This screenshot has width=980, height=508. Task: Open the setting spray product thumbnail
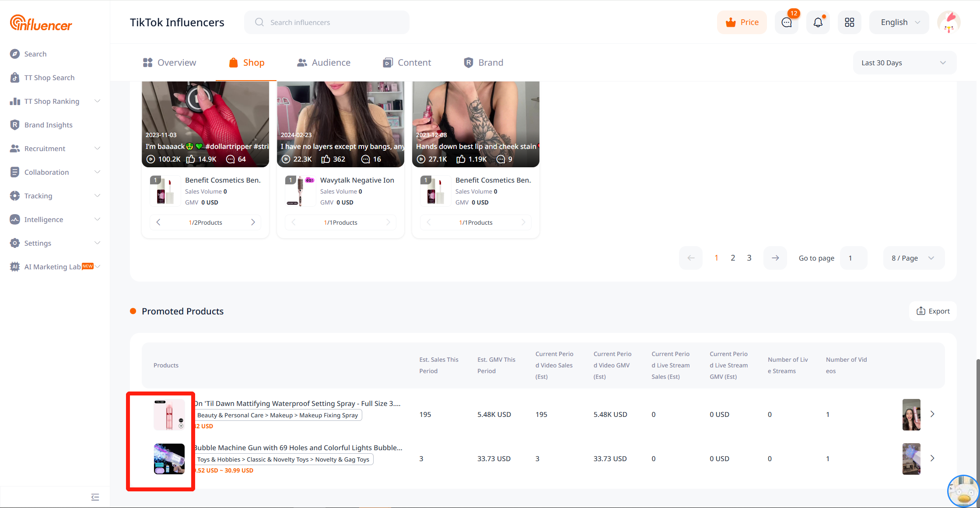pos(169,414)
